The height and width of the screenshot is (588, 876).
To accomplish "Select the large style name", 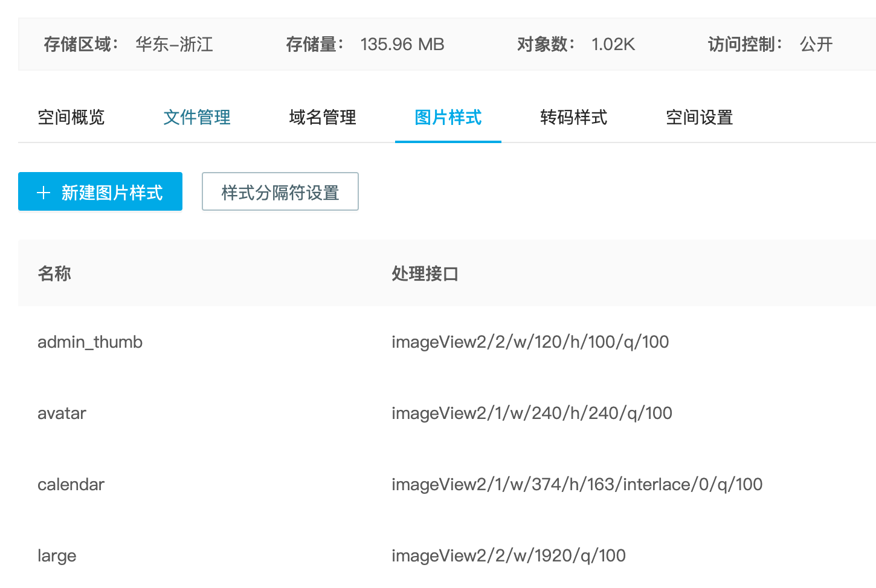I will pos(57,556).
